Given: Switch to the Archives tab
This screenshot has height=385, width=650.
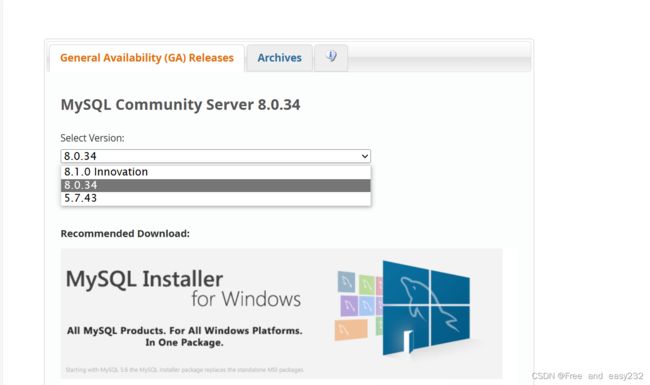Looking at the screenshot, I should pos(279,58).
